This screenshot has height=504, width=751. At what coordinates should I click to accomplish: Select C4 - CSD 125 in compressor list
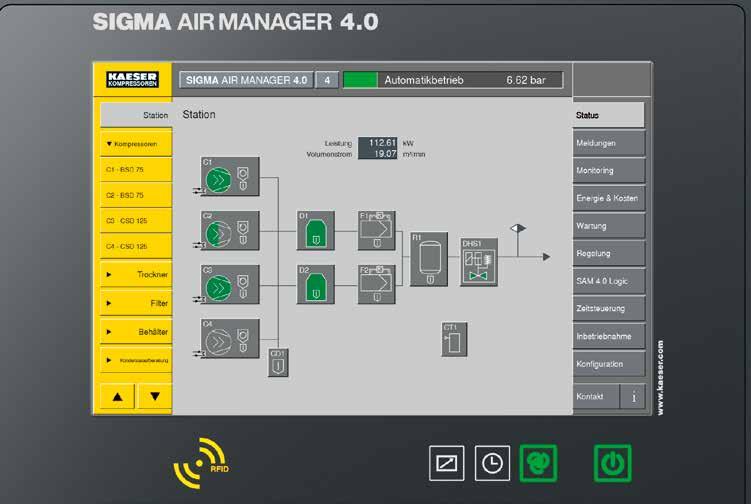(x=136, y=246)
